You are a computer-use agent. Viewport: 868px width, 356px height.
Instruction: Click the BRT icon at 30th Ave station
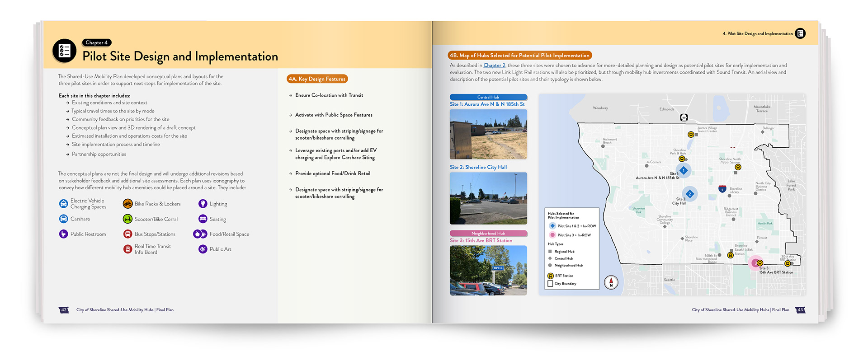click(788, 263)
